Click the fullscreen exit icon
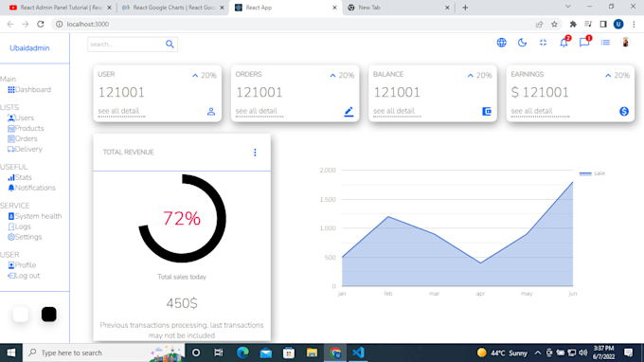 click(543, 43)
